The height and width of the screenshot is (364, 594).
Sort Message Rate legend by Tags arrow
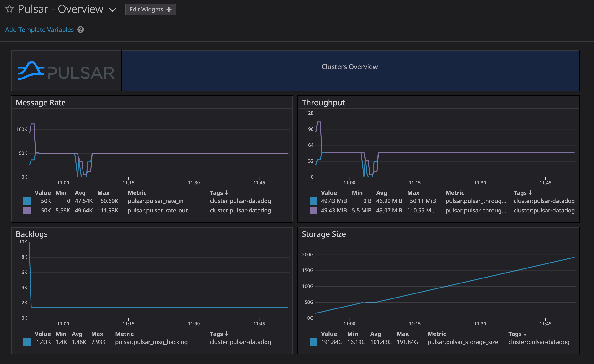click(226, 193)
